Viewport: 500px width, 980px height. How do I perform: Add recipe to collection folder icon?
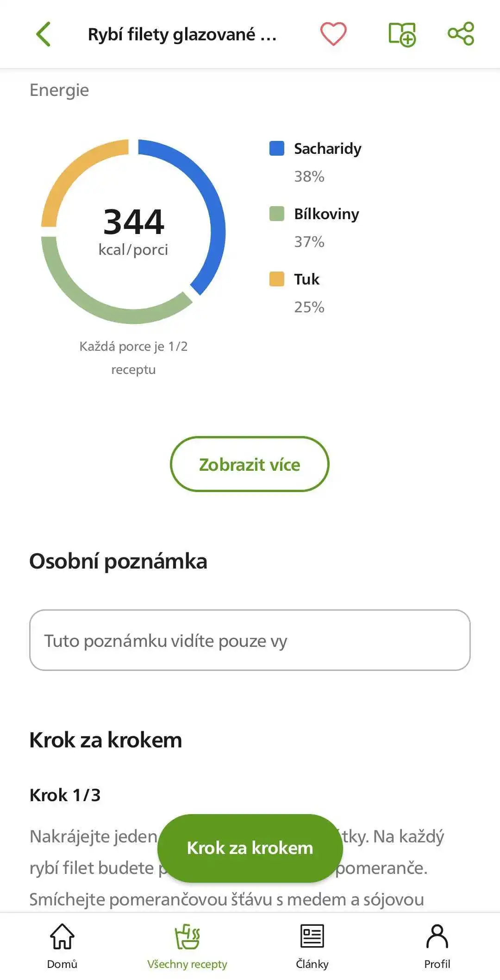coord(402,34)
